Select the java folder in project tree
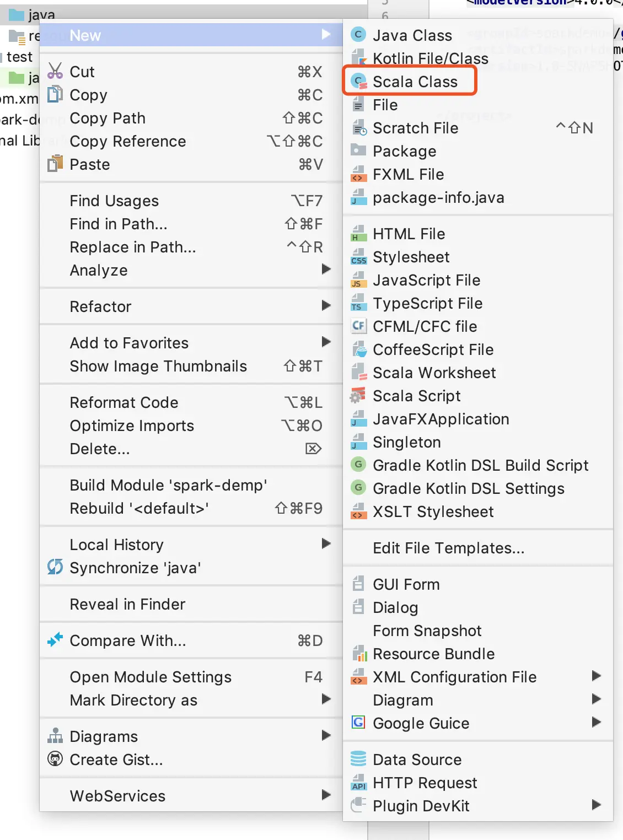Viewport: 623px width, 840px height. [41, 15]
